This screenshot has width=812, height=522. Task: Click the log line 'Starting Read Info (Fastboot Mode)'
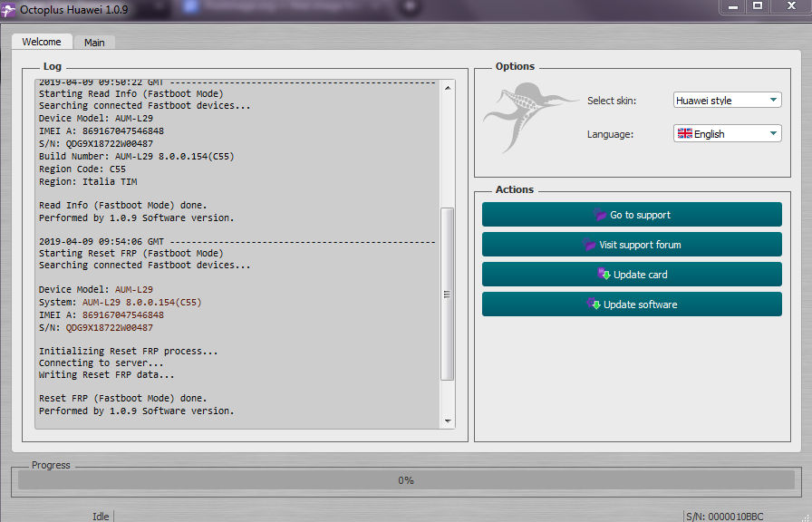click(x=131, y=93)
